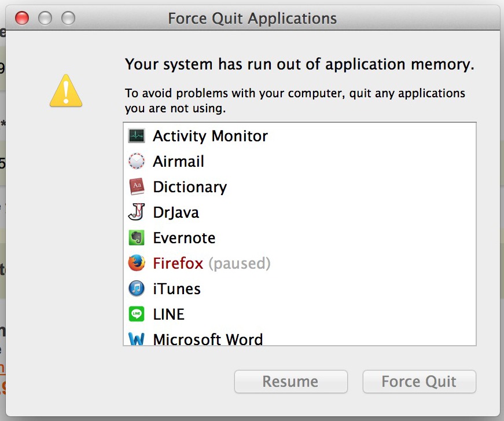Choose LINE in the application list

point(169,314)
